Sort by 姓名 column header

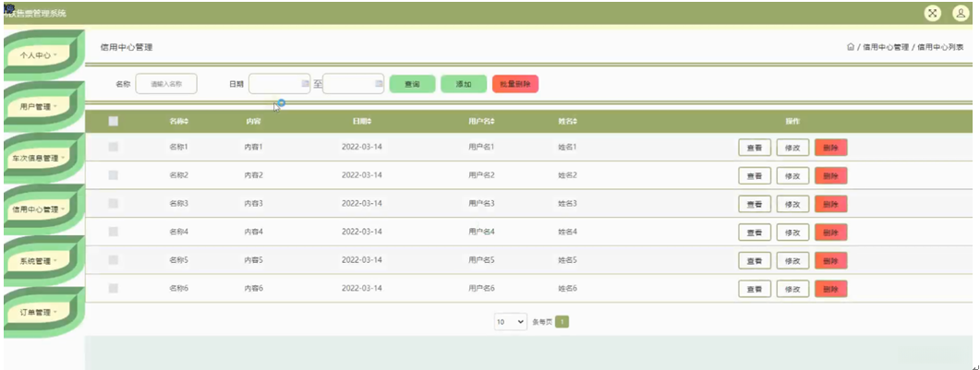567,122
